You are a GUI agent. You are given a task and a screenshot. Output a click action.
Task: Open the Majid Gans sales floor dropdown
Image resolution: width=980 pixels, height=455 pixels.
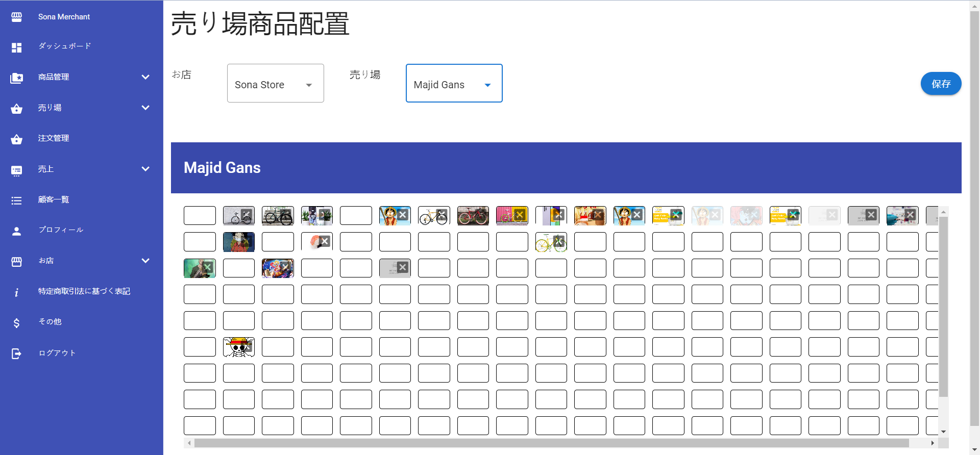click(x=454, y=84)
